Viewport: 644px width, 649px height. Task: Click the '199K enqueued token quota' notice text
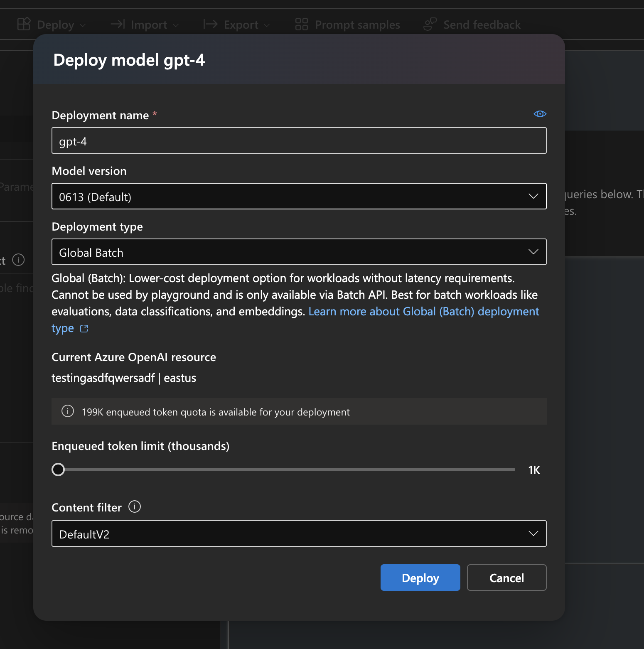(216, 412)
